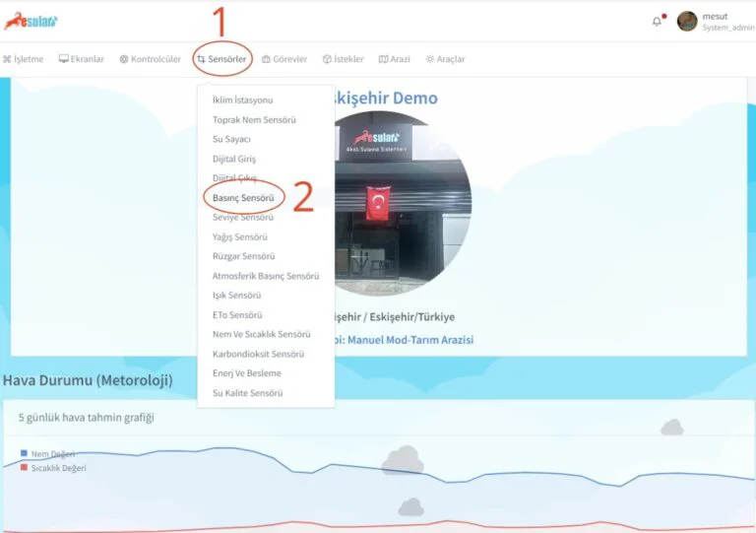The height and width of the screenshot is (533, 756).
Task: Click the Arazi map icon
Action: point(384,59)
